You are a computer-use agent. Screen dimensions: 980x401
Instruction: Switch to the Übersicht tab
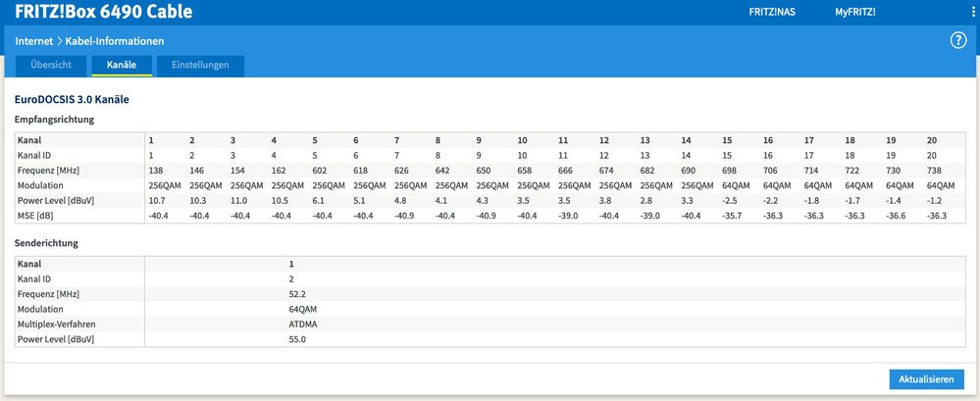pos(51,65)
